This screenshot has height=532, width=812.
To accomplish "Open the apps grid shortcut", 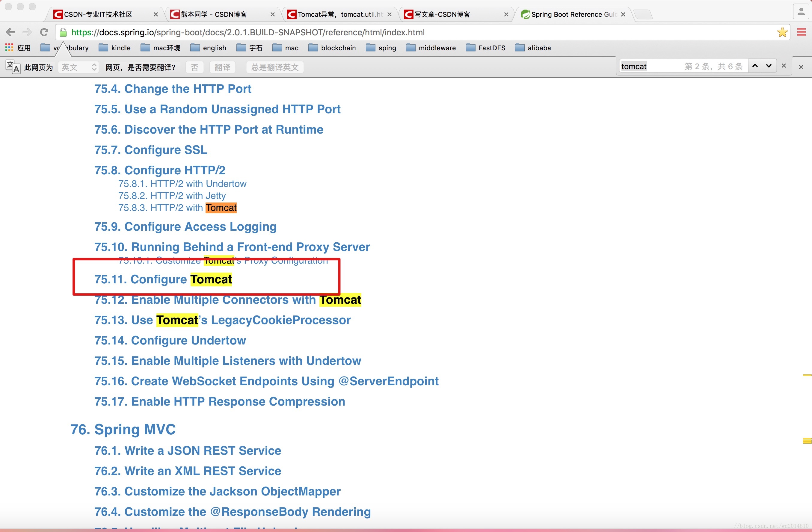I will pos(9,48).
